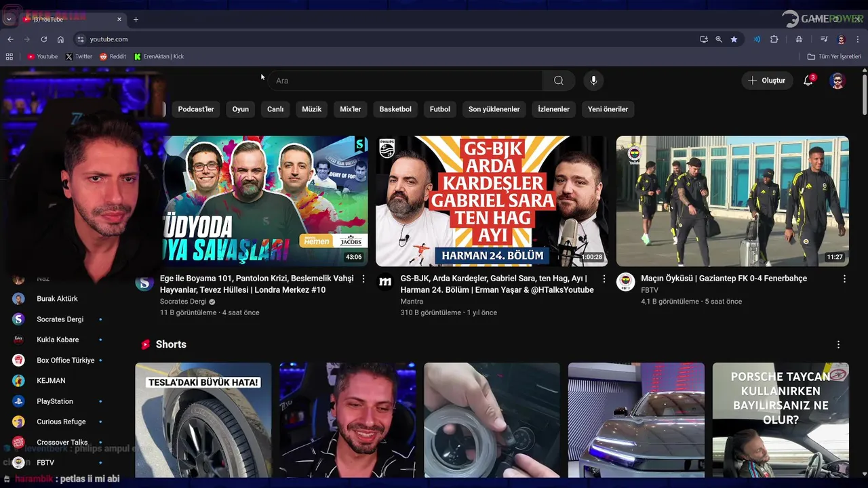This screenshot has width=868, height=488.
Task: Open the Burak Aktürk subscription
Action: click(58, 299)
